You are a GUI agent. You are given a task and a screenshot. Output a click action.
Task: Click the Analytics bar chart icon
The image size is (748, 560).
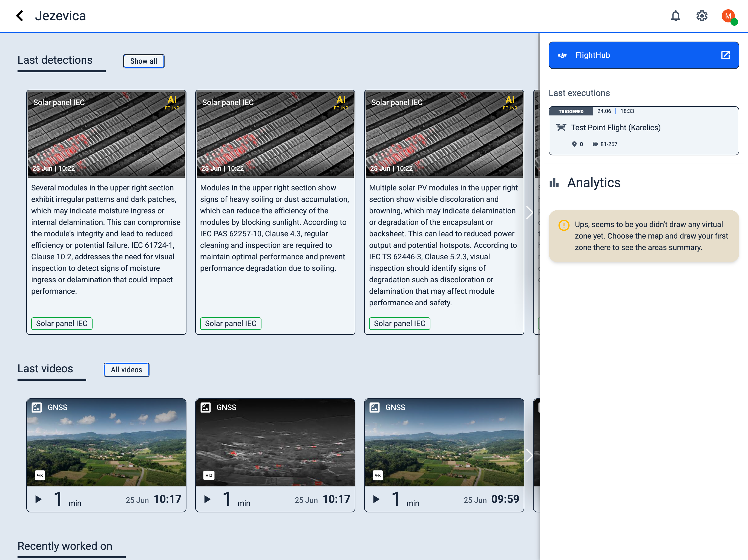point(554,183)
